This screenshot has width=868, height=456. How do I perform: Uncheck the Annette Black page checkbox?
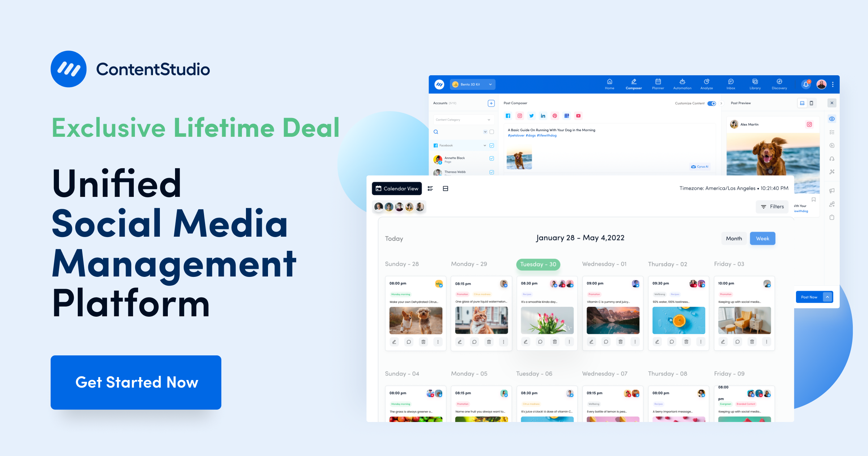point(492,159)
